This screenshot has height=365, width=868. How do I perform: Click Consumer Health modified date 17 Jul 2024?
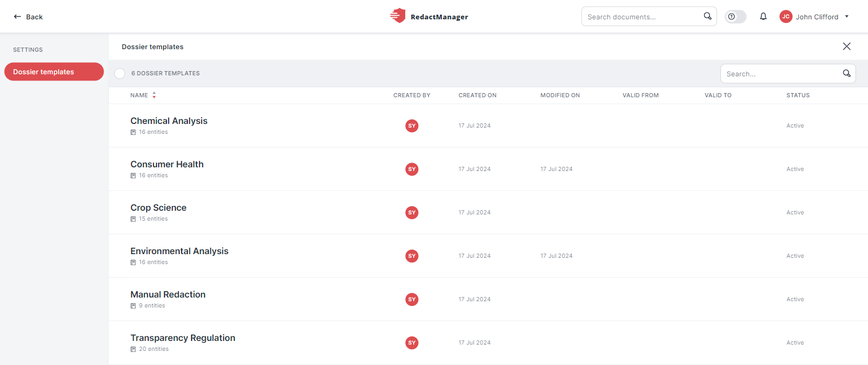click(x=556, y=169)
